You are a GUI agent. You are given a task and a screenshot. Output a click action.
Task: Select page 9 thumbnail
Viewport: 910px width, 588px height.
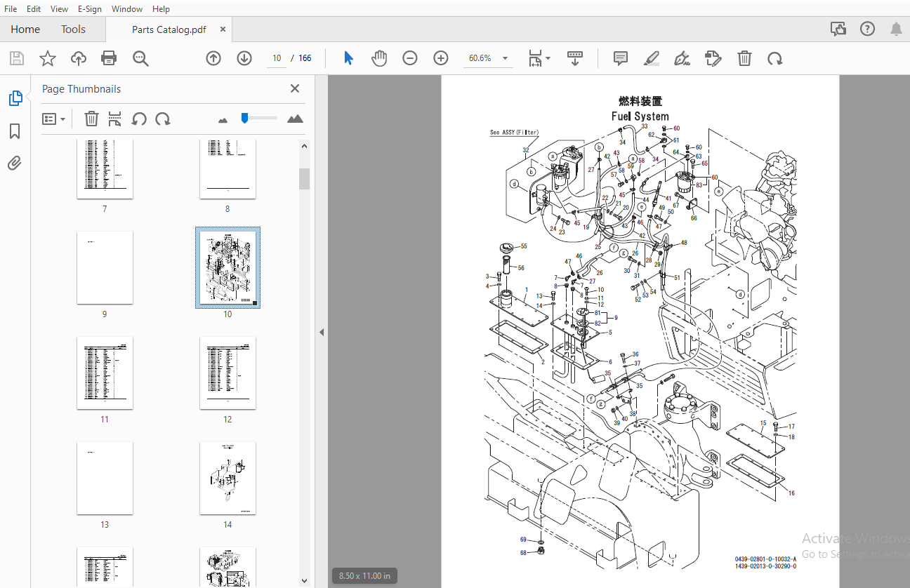click(105, 267)
